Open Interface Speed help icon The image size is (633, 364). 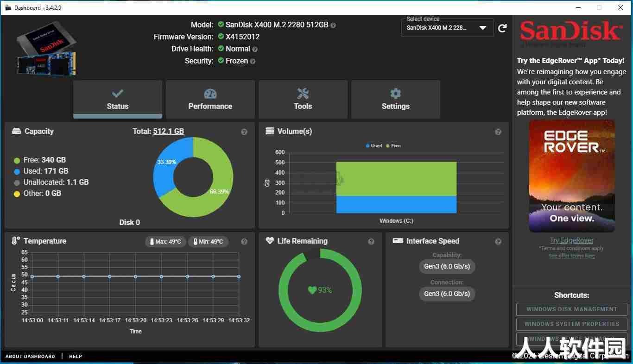[498, 242]
